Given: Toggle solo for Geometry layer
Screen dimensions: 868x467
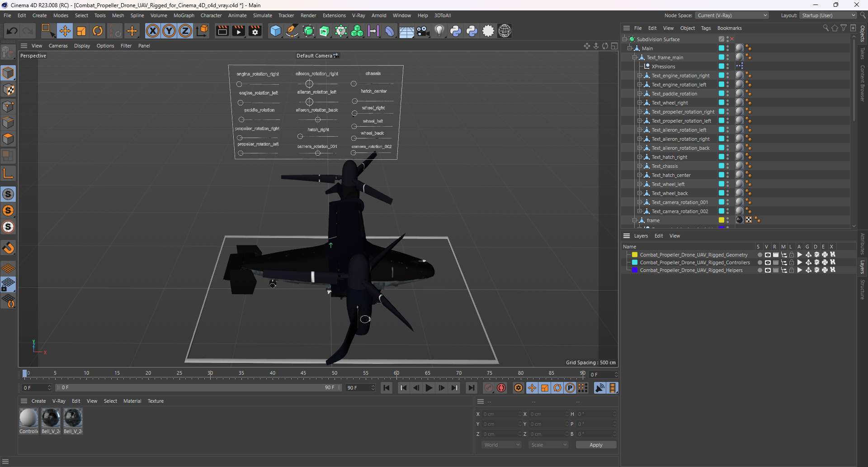Looking at the screenshot, I should pos(759,255).
